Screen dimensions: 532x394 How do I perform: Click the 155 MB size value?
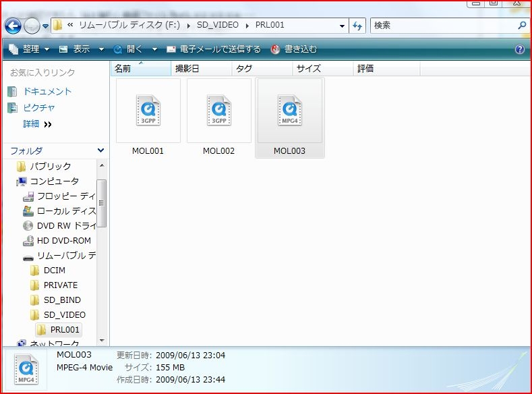(170, 368)
